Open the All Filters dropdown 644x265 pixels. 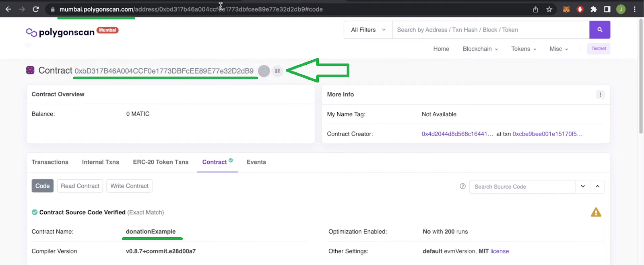(368, 30)
